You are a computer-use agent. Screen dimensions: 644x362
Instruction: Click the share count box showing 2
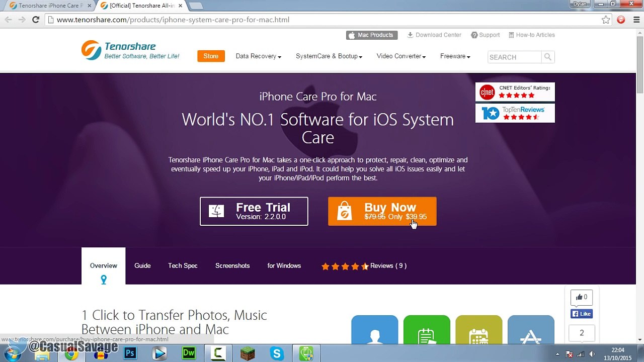tap(582, 333)
